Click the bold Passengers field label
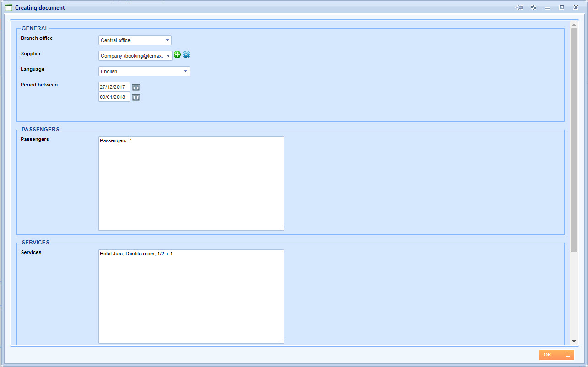Image resolution: width=588 pixels, height=367 pixels. [x=35, y=139]
